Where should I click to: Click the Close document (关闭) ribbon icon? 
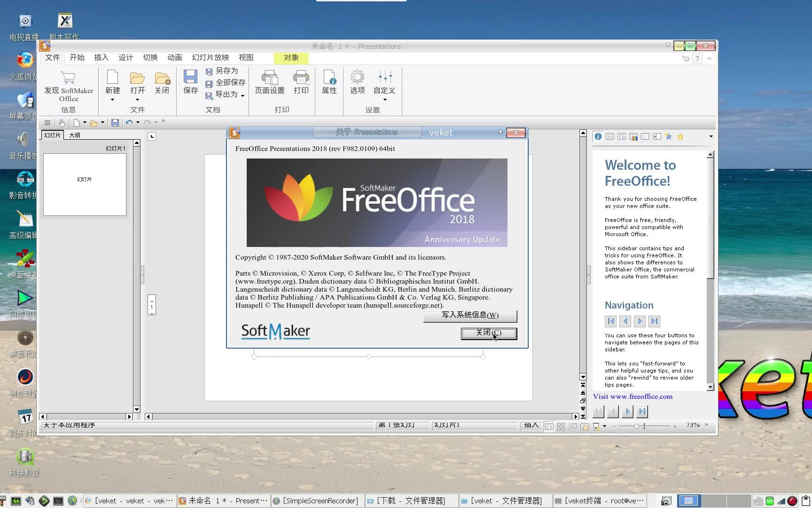[162, 82]
